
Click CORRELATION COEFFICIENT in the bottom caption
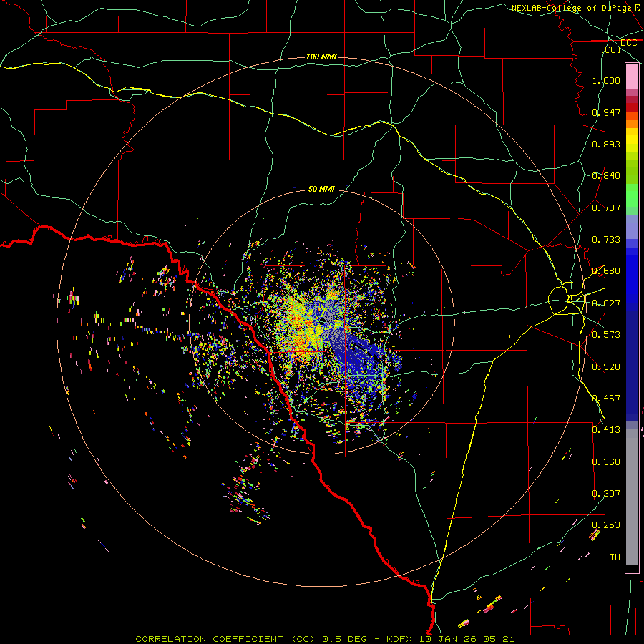[x=209, y=639]
